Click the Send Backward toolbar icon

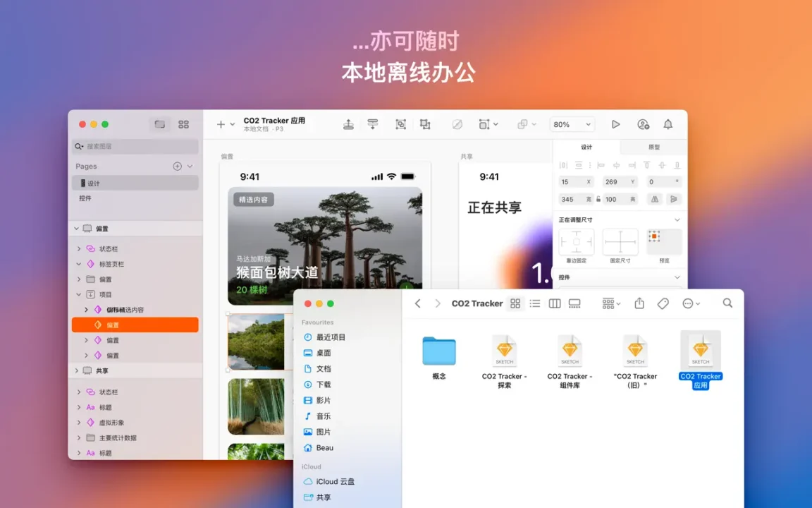372,124
